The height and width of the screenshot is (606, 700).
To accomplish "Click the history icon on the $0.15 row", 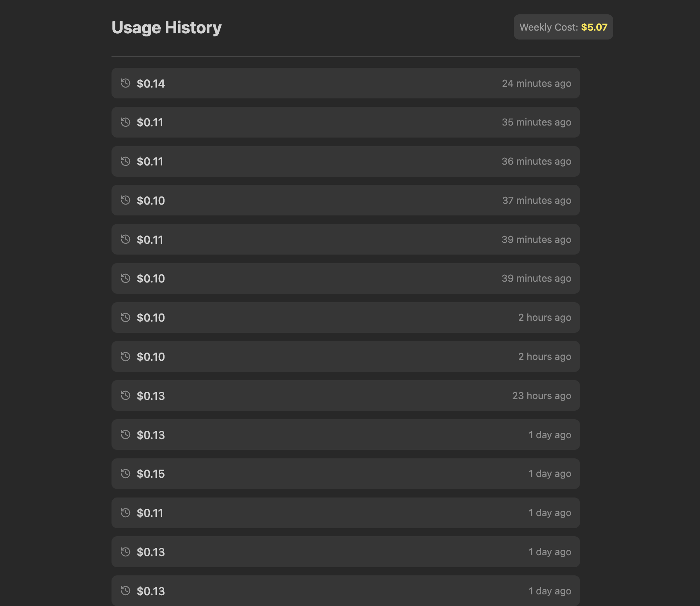I will point(125,473).
